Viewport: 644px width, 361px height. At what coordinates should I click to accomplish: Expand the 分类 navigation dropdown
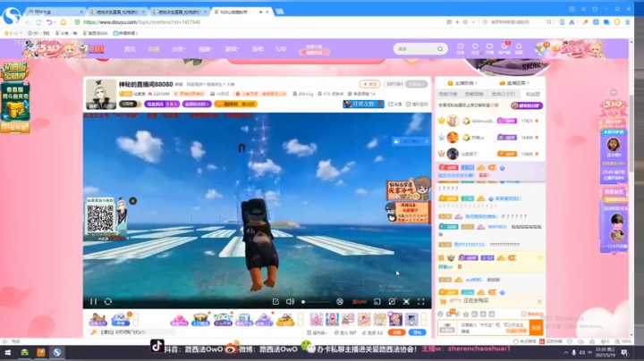[178, 49]
